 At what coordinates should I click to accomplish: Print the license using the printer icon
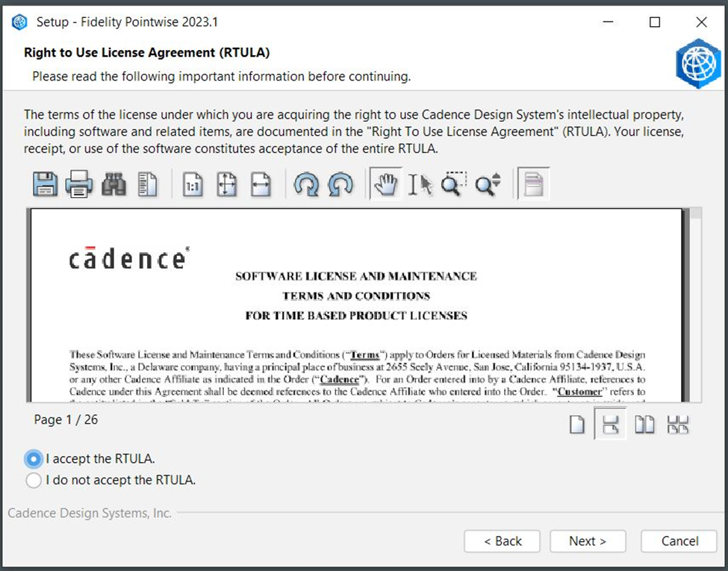pos(79,184)
